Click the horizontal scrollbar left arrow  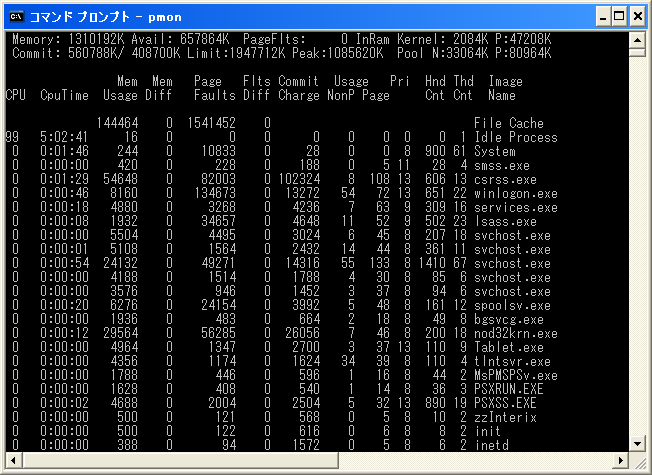pos(13,460)
